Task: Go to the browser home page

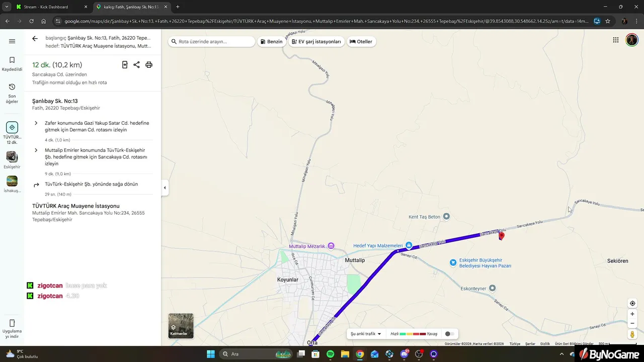Action: tap(43, 21)
